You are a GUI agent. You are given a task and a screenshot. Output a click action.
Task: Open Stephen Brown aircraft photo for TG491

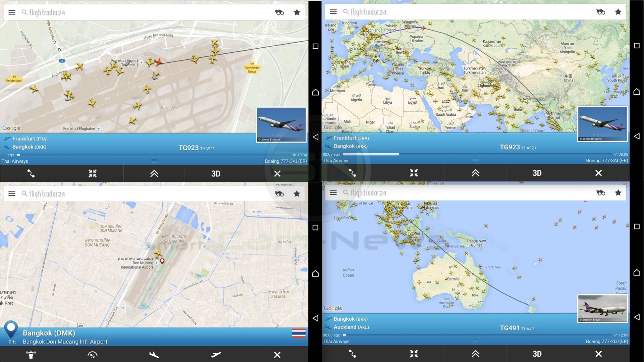point(603,308)
